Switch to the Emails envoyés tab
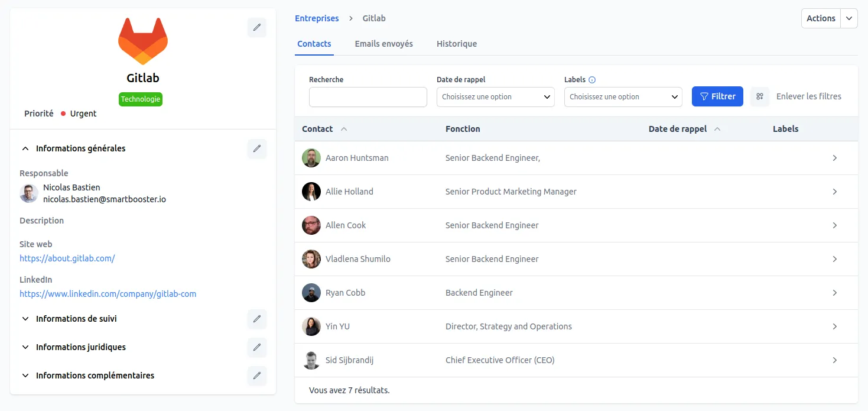This screenshot has width=868, height=411. point(383,43)
